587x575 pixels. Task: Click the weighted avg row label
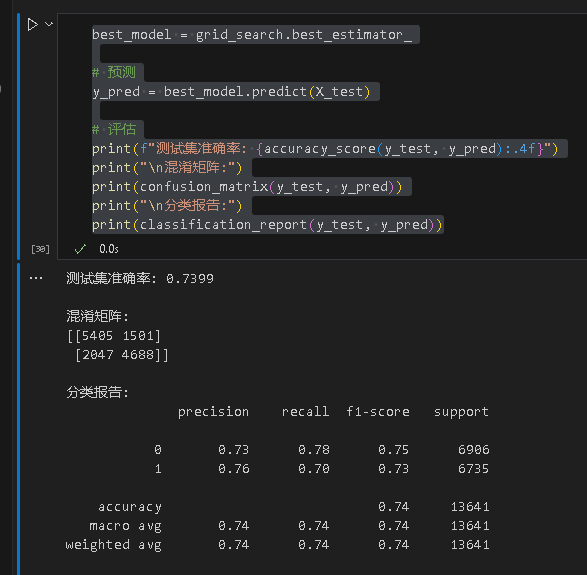pyautogui.click(x=113, y=545)
